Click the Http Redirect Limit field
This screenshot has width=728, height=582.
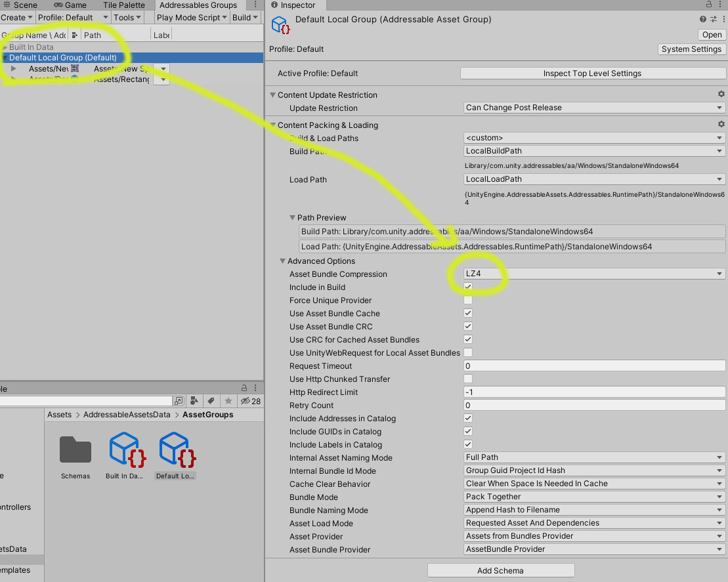click(594, 392)
